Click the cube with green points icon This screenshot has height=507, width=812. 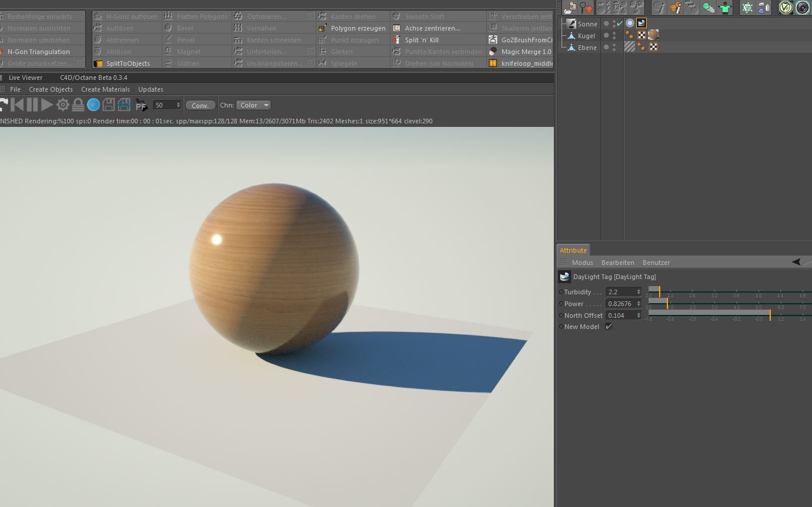(747, 8)
